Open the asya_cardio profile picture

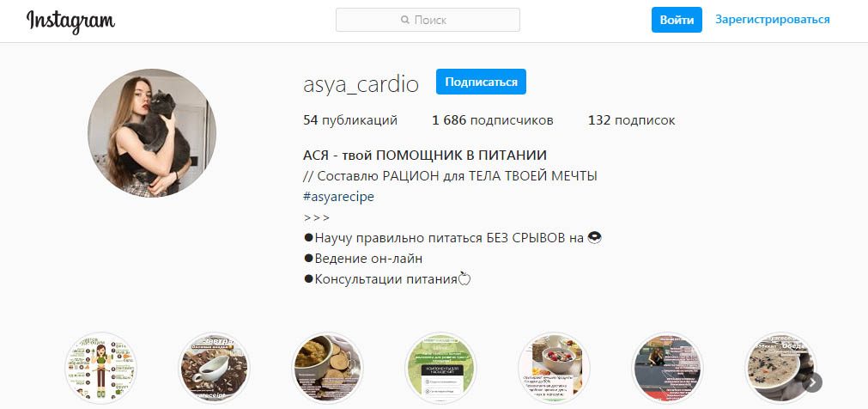coord(152,132)
